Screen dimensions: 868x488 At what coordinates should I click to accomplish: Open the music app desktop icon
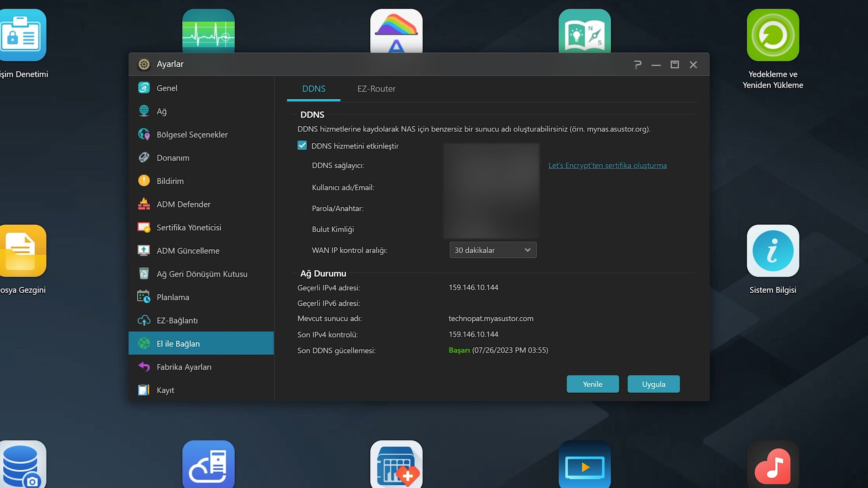pos(773,466)
